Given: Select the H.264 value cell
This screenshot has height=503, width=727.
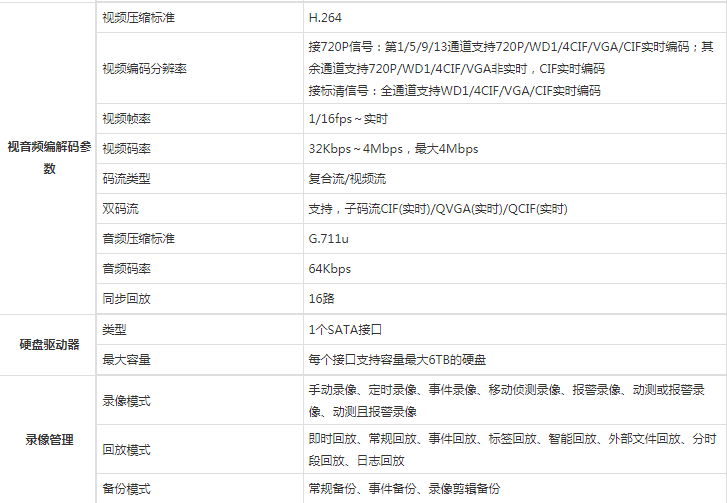Looking at the screenshot, I should 326,19.
